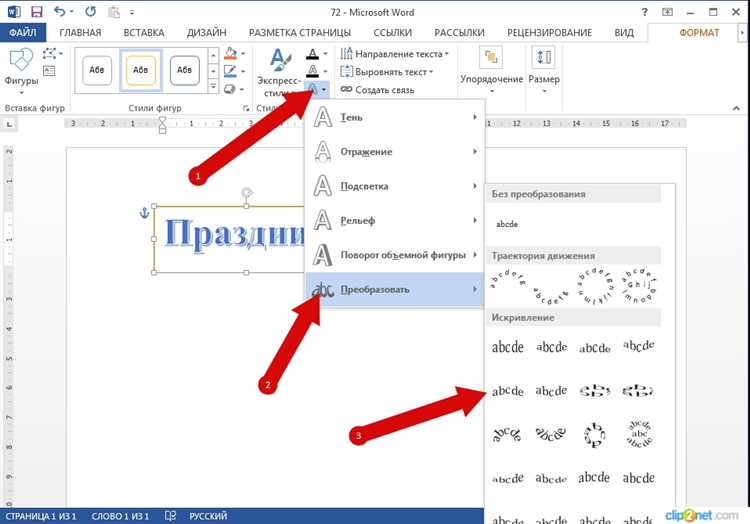750x524 pixels.
Task: Select first warp in second Искривление row
Action: coord(507,391)
